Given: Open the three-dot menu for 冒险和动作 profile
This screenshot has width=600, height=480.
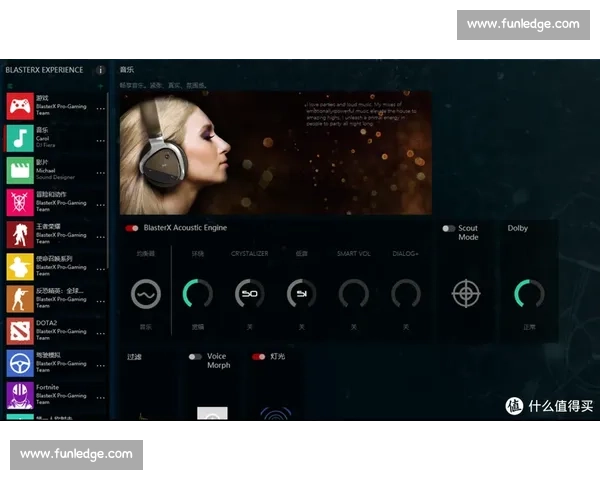Looking at the screenshot, I should coord(101,205).
